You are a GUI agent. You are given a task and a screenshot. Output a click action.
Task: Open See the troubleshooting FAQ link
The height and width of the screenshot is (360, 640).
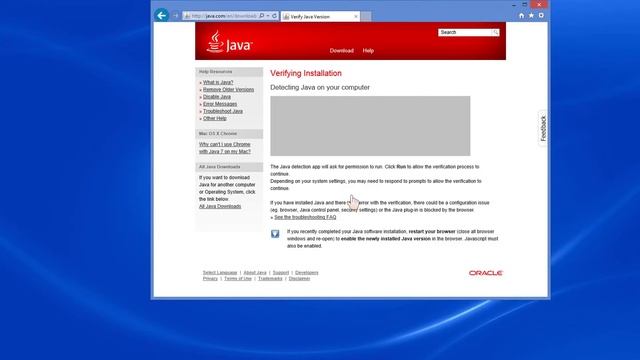305,217
